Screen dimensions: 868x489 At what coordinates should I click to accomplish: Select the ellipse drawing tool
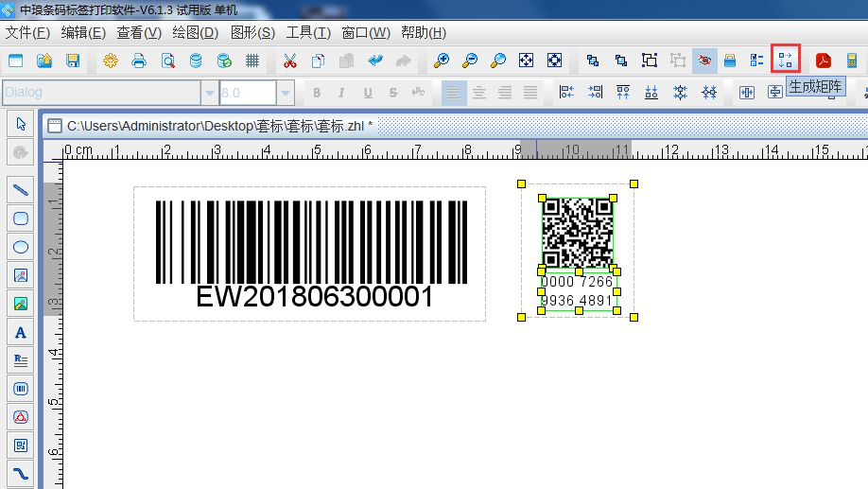coord(20,247)
